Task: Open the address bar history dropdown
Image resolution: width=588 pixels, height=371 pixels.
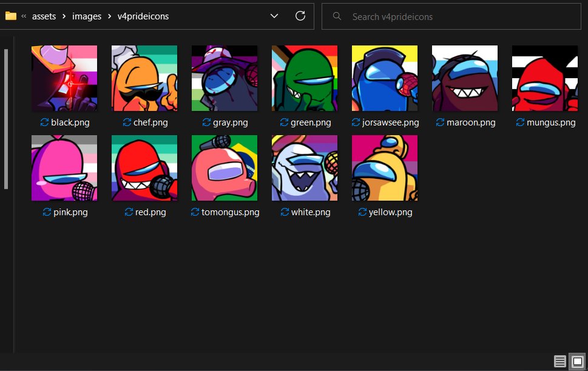Action: (x=274, y=16)
